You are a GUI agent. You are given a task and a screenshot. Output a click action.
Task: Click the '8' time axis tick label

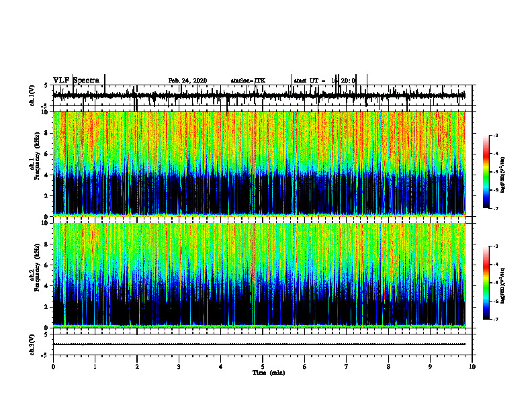click(x=388, y=367)
